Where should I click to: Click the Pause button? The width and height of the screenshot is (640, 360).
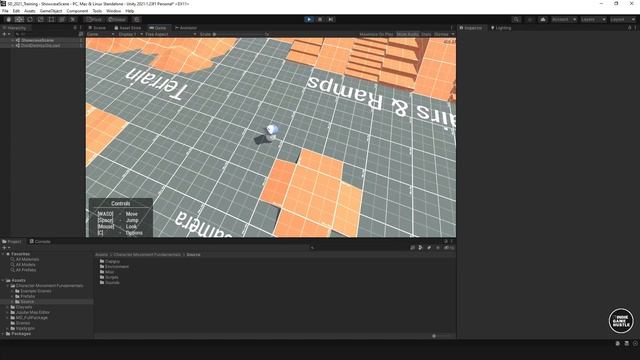(x=320, y=19)
